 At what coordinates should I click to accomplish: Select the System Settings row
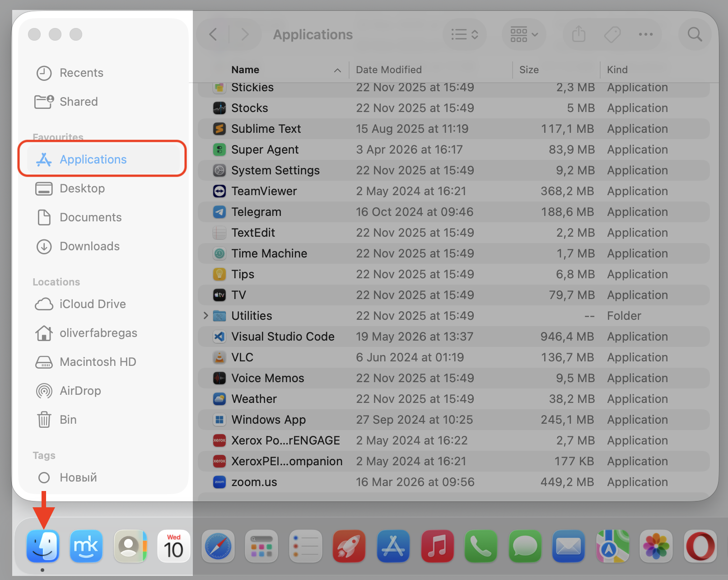pyautogui.click(x=454, y=170)
